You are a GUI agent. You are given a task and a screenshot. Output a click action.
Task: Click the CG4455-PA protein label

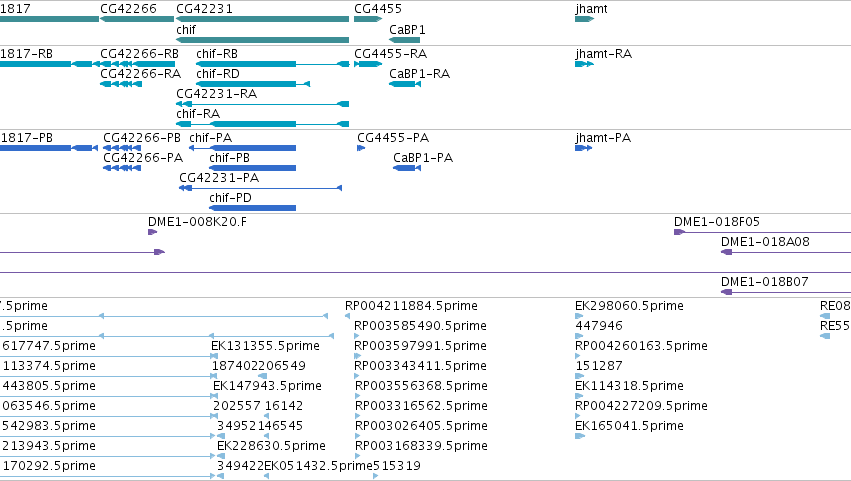point(393,138)
